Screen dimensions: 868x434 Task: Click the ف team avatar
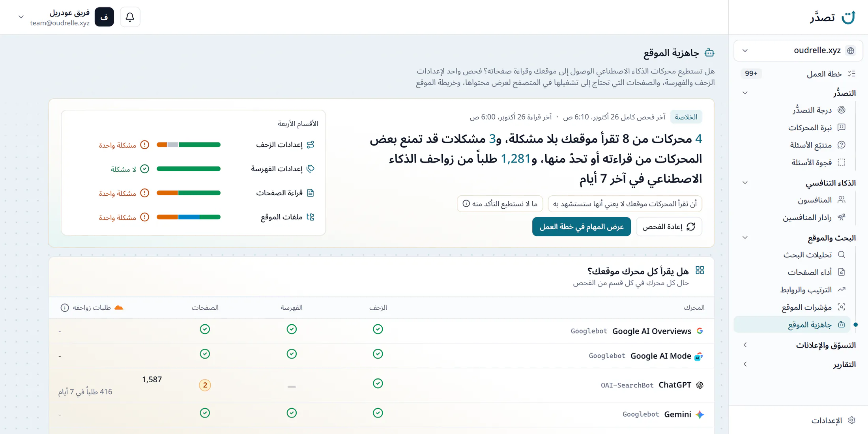(x=104, y=17)
